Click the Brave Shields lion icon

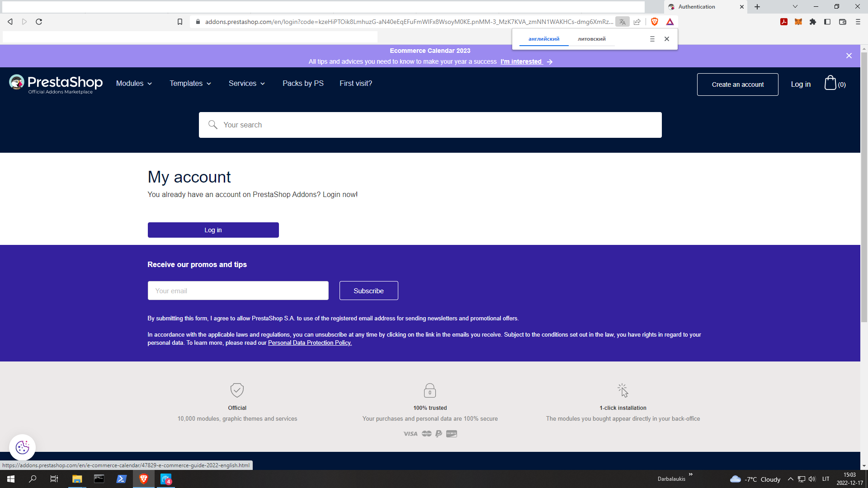point(655,22)
